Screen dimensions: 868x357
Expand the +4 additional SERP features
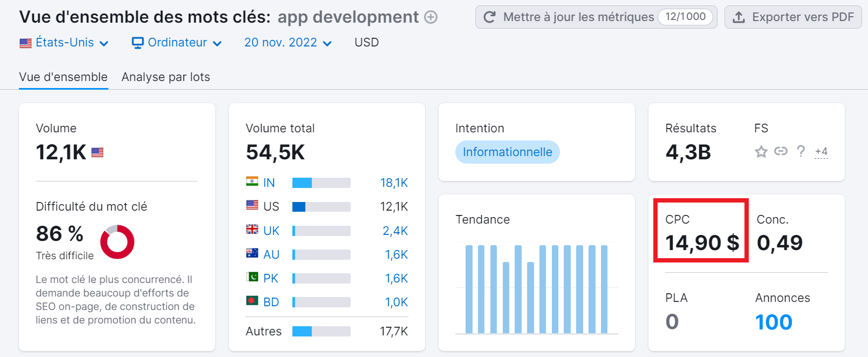click(x=821, y=152)
